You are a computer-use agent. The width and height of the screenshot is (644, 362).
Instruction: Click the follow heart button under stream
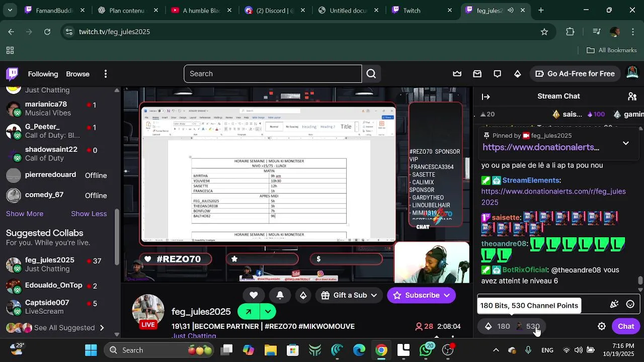(x=254, y=295)
